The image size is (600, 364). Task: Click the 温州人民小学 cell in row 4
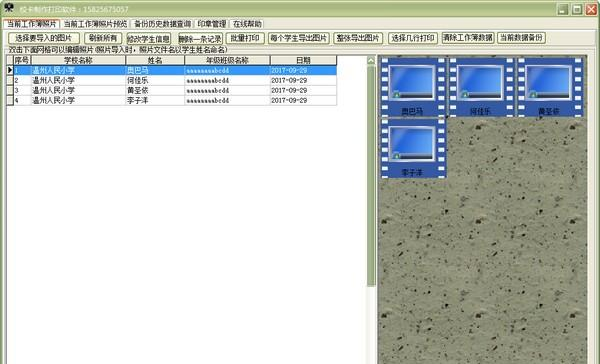point(78,100)
